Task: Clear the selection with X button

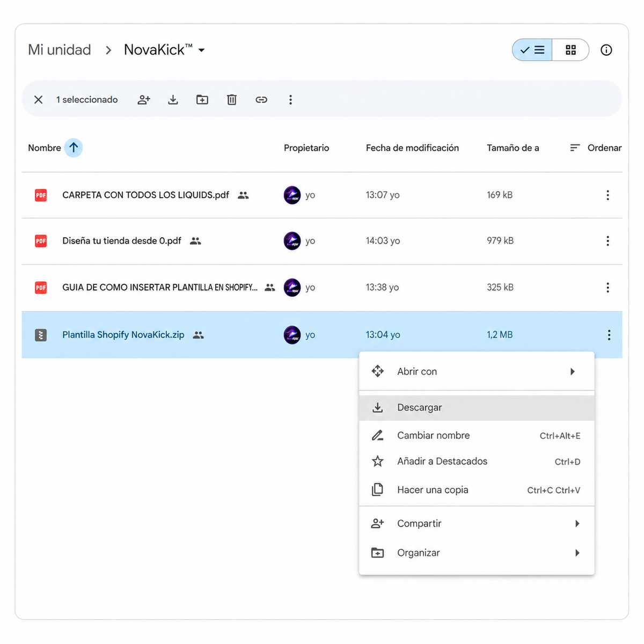Action: [x=39, y=100]
